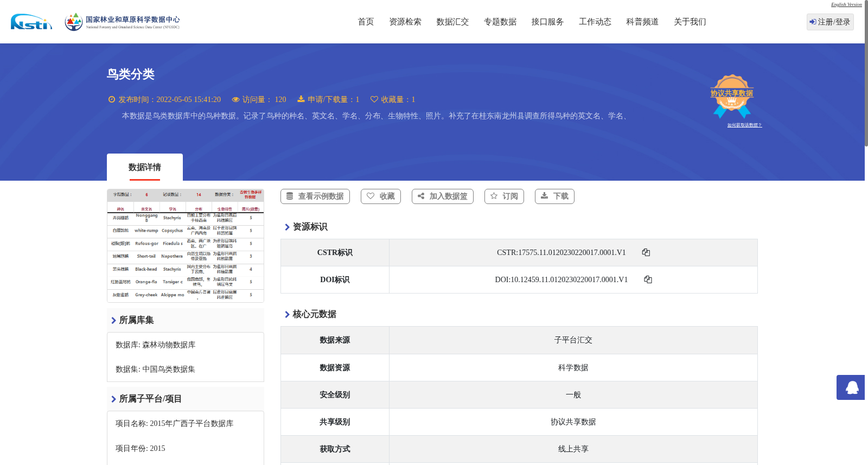Screen dimensions: 868x465
Task: Open the QQ chat support widget
Action: point(852,387)
